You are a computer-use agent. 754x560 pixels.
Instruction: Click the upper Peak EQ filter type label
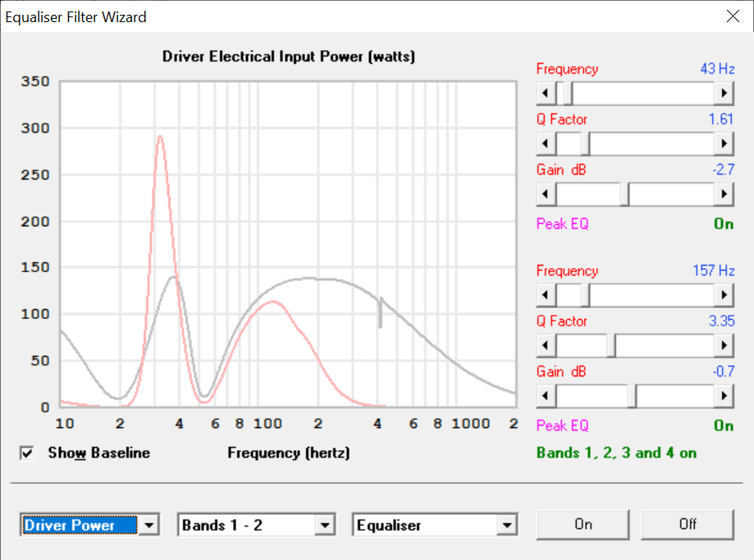tap(562, 224)
